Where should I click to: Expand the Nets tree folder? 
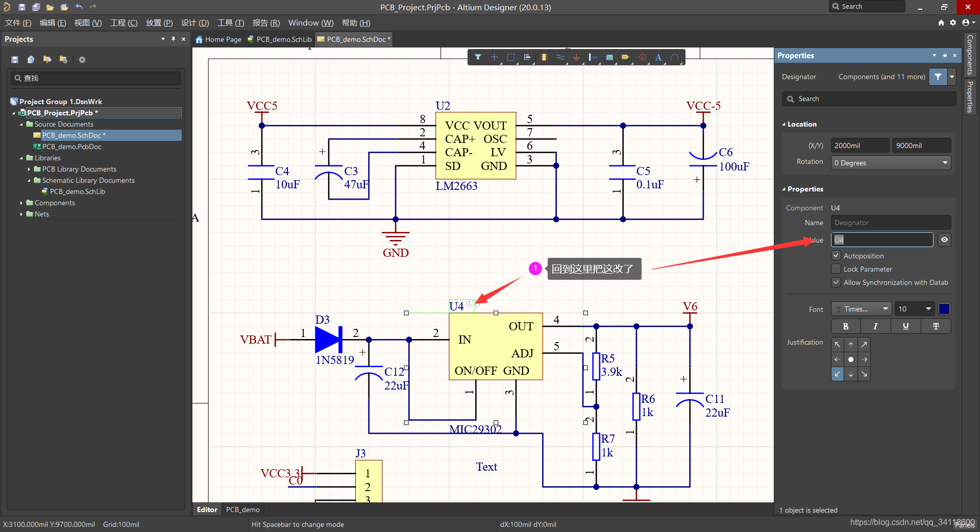(21, 214)
